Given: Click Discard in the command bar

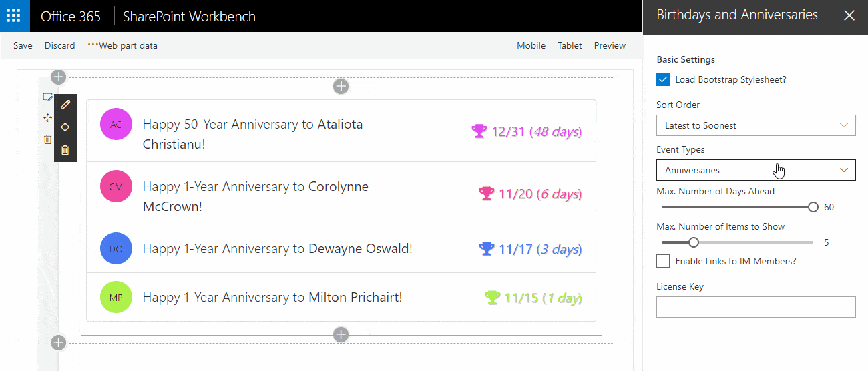Looking at the screenshot, I should pyautogui.click(x=59, y=46).
